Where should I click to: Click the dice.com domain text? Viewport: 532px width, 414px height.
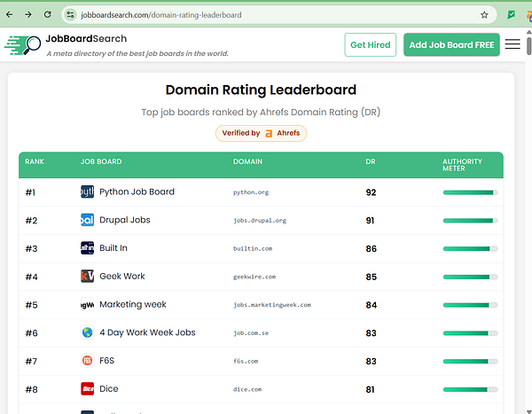click(x=247, y=389)
